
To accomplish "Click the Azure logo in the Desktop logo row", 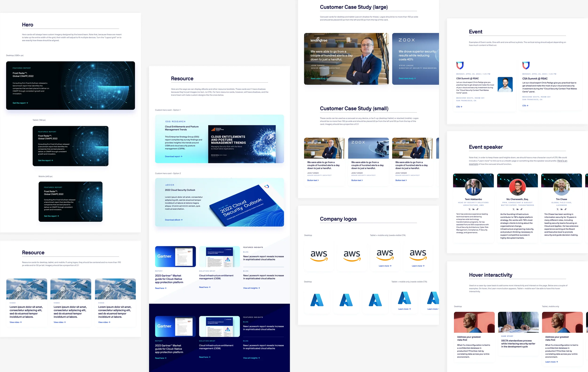I will point(317,300).
